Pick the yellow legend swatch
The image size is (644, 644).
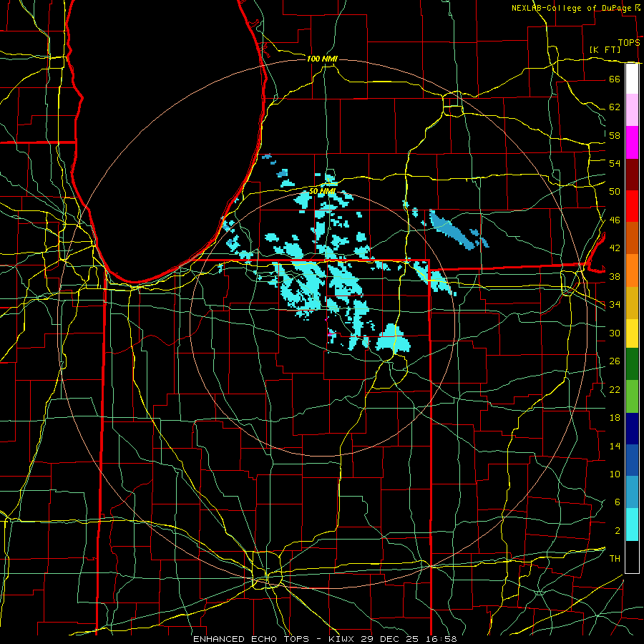coord(632,333)
